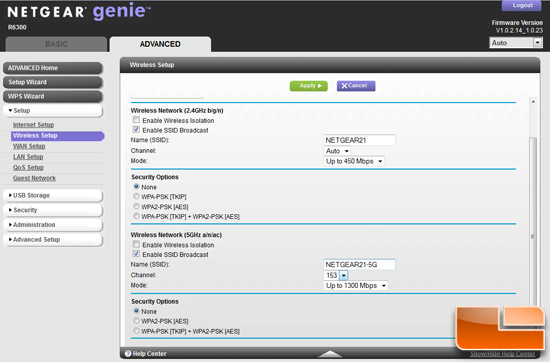550x362 pixels.
Task: Open the LAN Setup link
Action: coord(28,157)
